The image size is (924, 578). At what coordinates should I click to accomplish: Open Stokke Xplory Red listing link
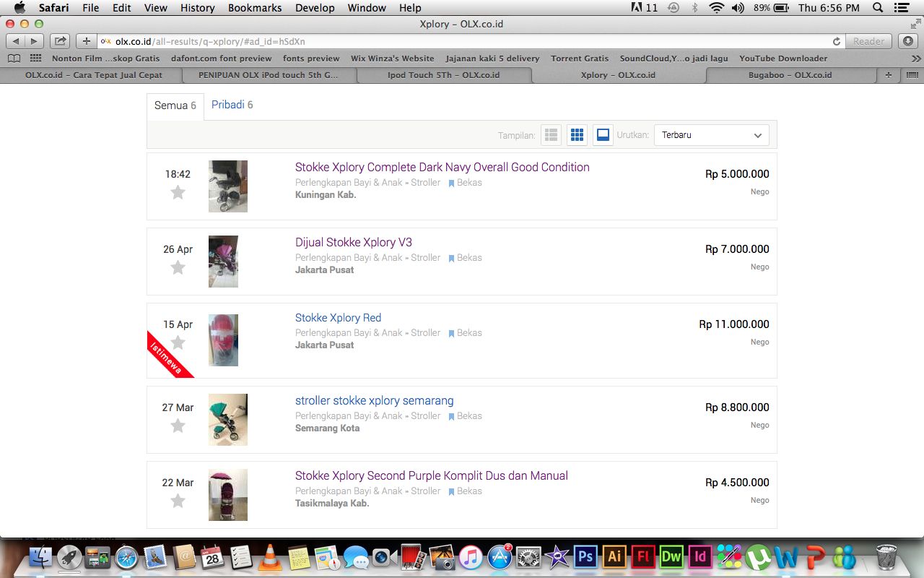tap(338, 317)
